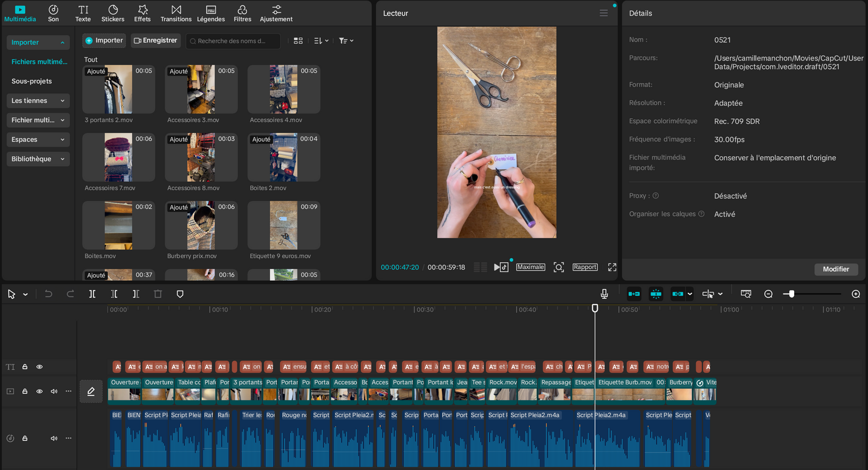This screenshot has height=470, width=868.
Task: Mute the video track speaker
Action: [x=54, y=391]
